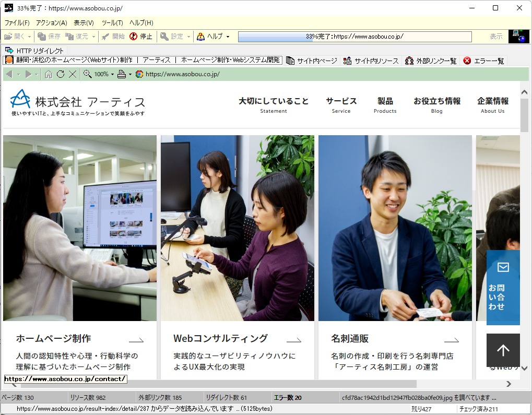
Task: Click the browser forward arrow
Action: click(28, 74)
